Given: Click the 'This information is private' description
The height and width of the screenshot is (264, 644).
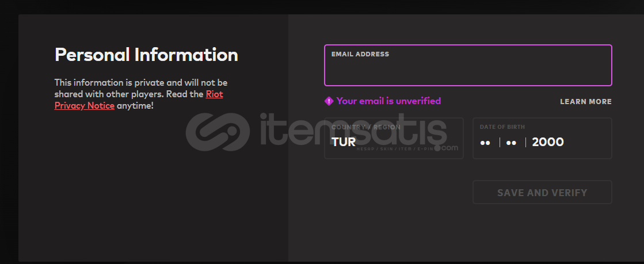Looking at the screenshot, I should 141,94.
